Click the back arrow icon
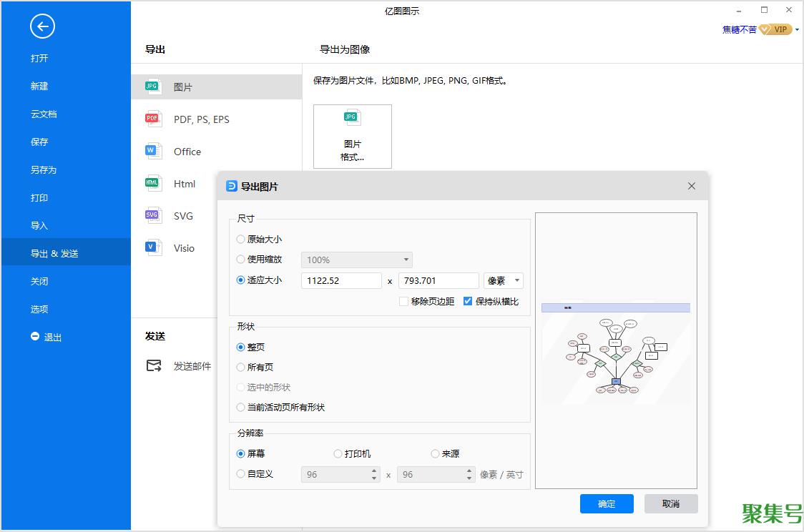Viewport: 804px width, 532px height. pos(42,27)
